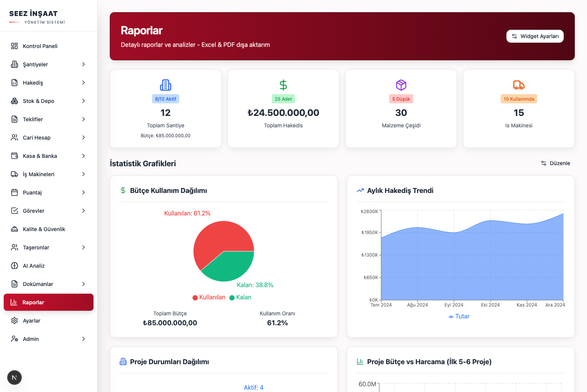This screenshot has height=392, width=587.
Task: Toggle the Kalan legend item in pie chart
Action: (x=240, y=297)
